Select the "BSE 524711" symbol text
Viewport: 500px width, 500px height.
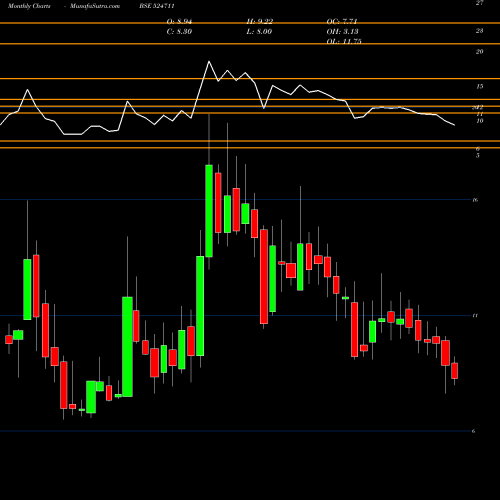point(157,6)
